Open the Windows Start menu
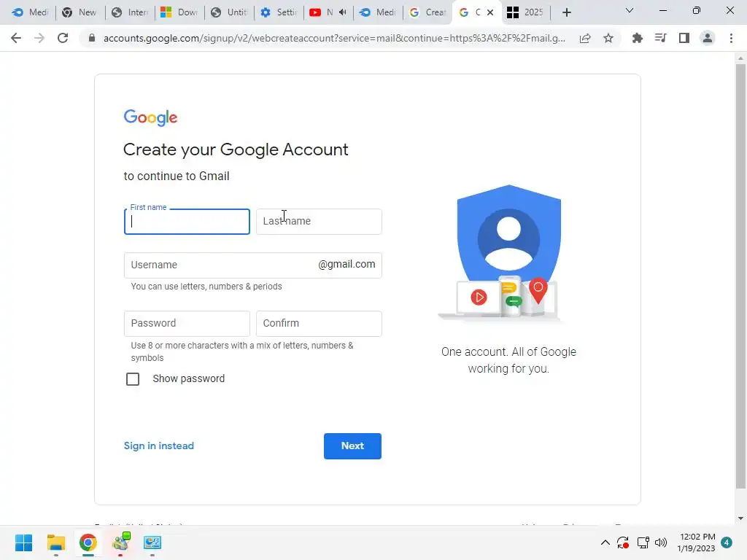 24,542
